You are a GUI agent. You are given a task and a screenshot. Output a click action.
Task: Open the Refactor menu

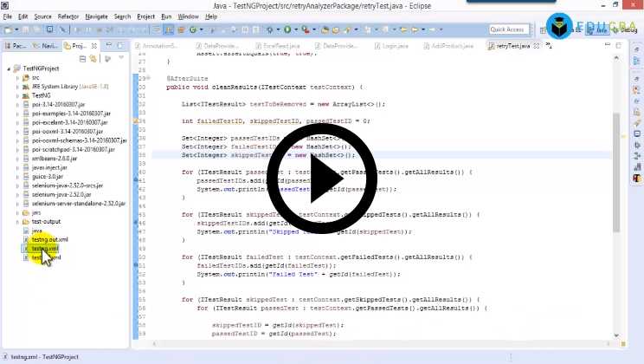tap(68, 16)
